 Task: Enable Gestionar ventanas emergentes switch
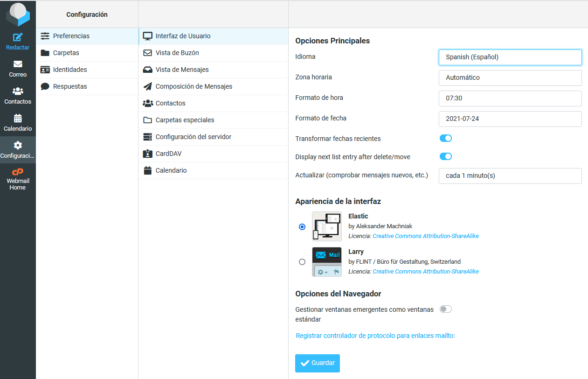[445, 309]
